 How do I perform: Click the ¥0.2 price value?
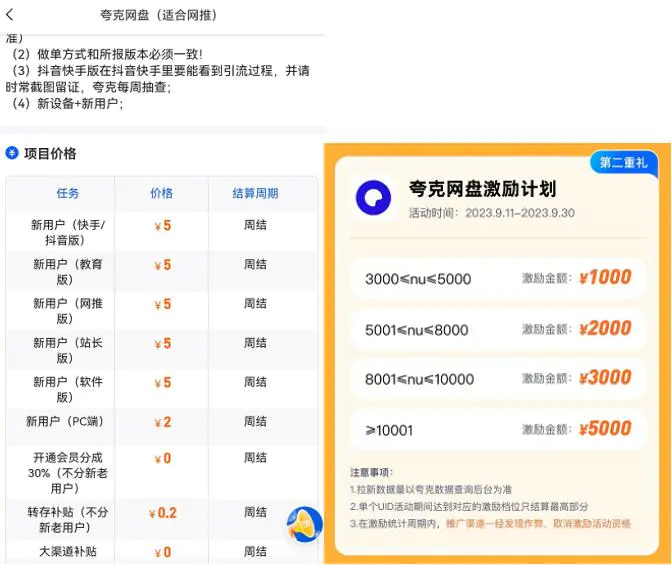[163, 513]
